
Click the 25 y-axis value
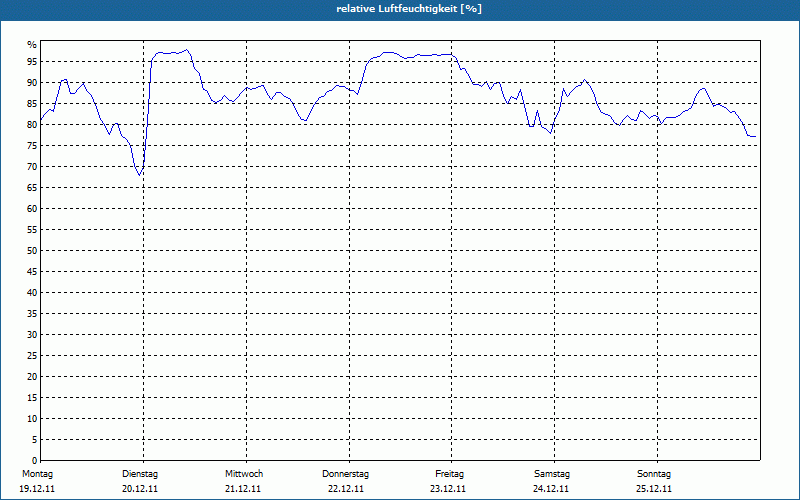tap(32, 356)
